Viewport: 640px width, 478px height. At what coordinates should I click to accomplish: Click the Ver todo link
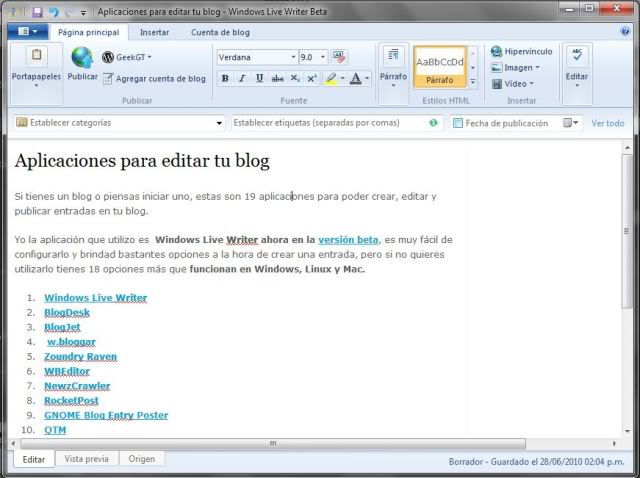[608, 123]
